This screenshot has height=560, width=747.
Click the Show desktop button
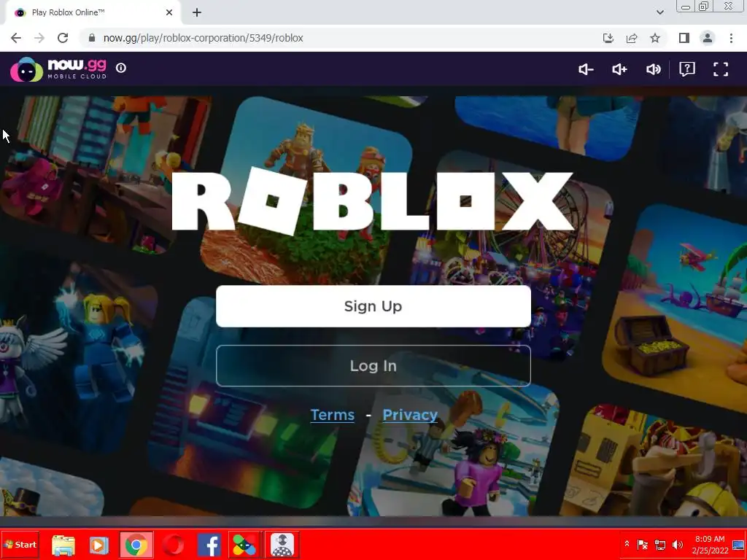click(739, 545)
